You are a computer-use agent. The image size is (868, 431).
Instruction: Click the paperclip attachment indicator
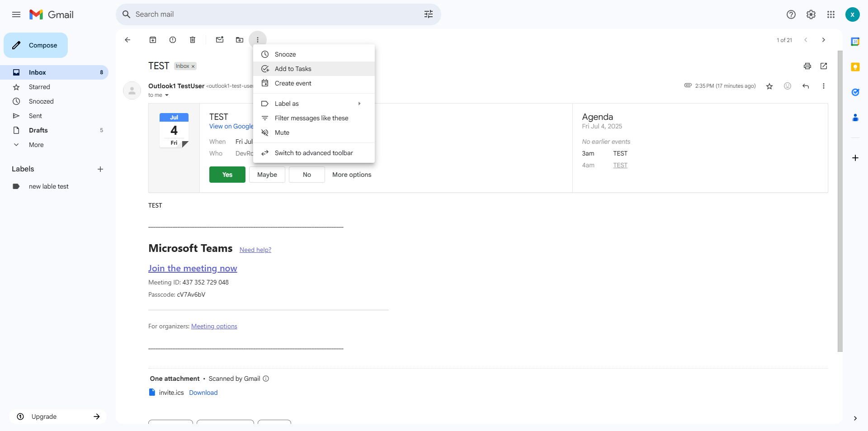click(688, 85)
